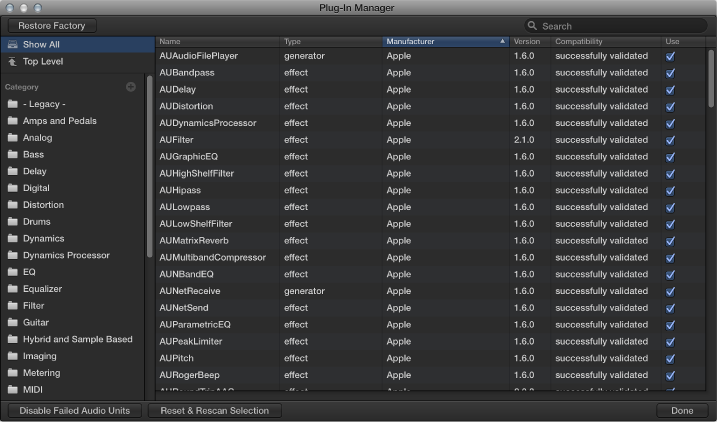Uncheck Use for AUGraphicEQ

(x=670, y=157)
